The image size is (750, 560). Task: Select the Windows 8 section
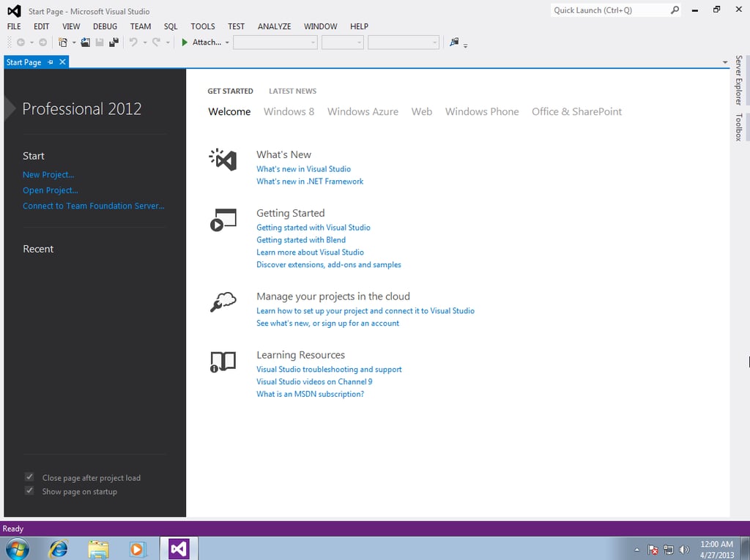[289, 111]
